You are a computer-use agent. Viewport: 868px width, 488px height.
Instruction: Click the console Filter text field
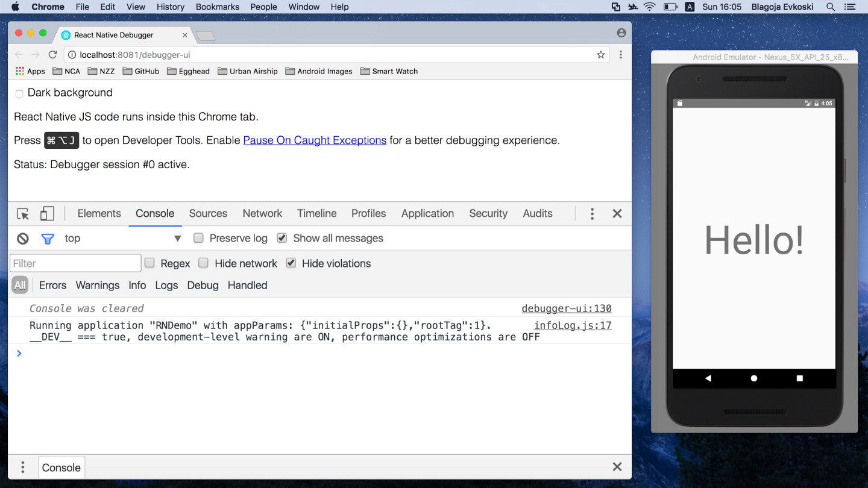pyautogui.click(x=76, y=263)
